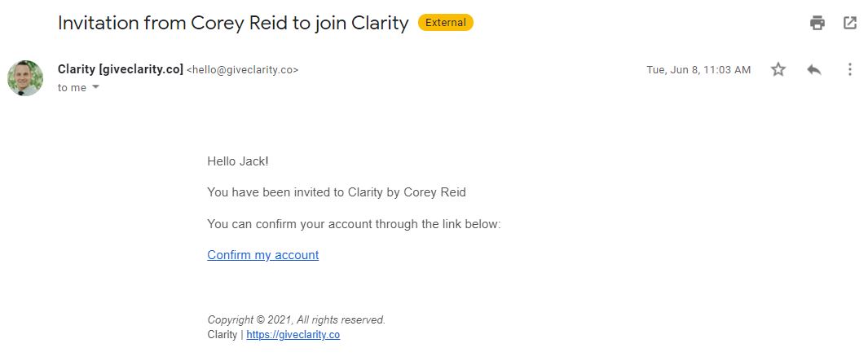Click the "to me" recipient text
Image resolution: width=868 pixels, height=361 pixels.
(72, 88)
